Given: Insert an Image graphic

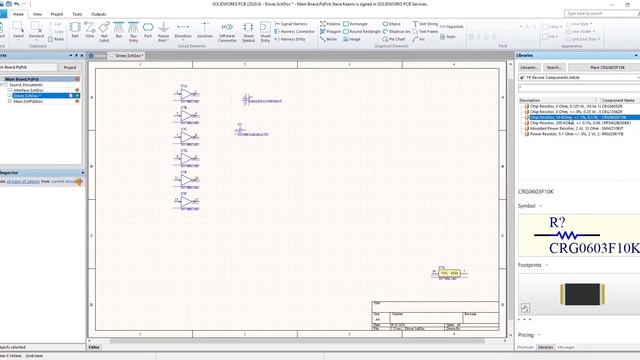Looking at the screenshot, I should pos(352,39).
